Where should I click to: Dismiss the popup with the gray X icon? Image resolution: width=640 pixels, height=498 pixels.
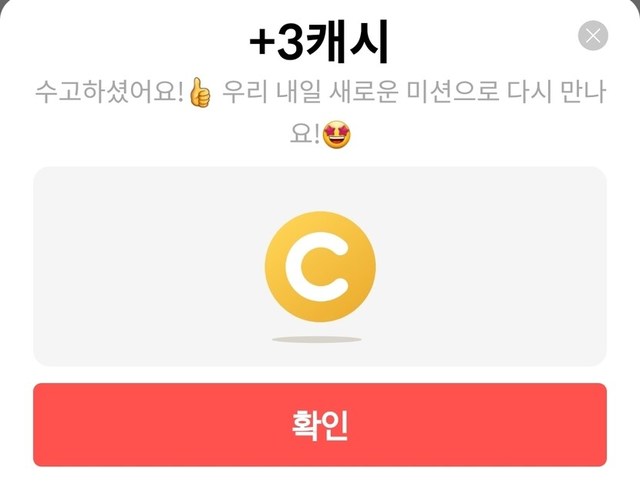click(593, 36)
